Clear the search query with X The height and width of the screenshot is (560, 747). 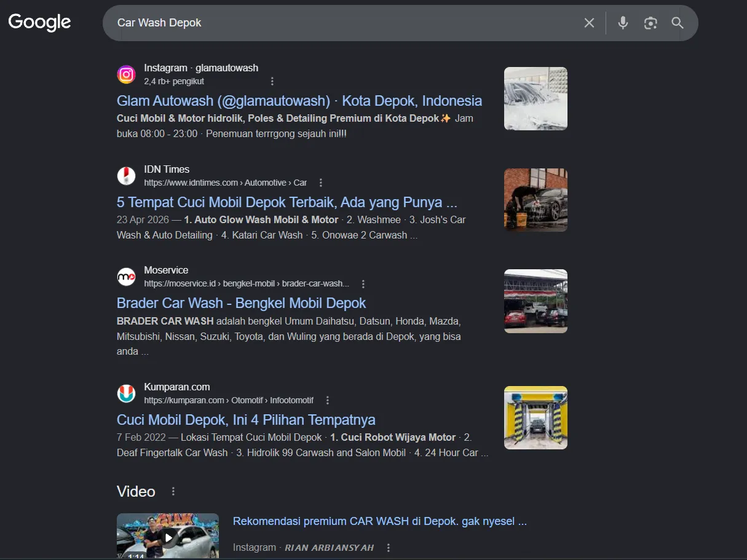589,23
